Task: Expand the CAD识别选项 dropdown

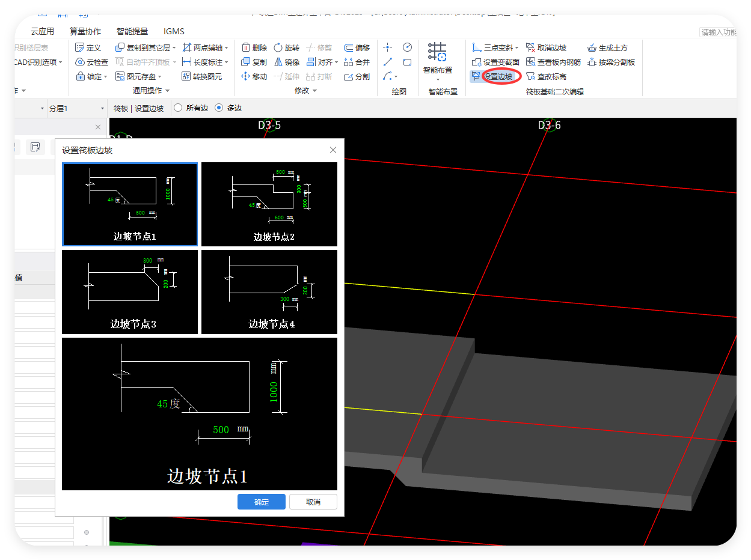Action: [61, 62]
